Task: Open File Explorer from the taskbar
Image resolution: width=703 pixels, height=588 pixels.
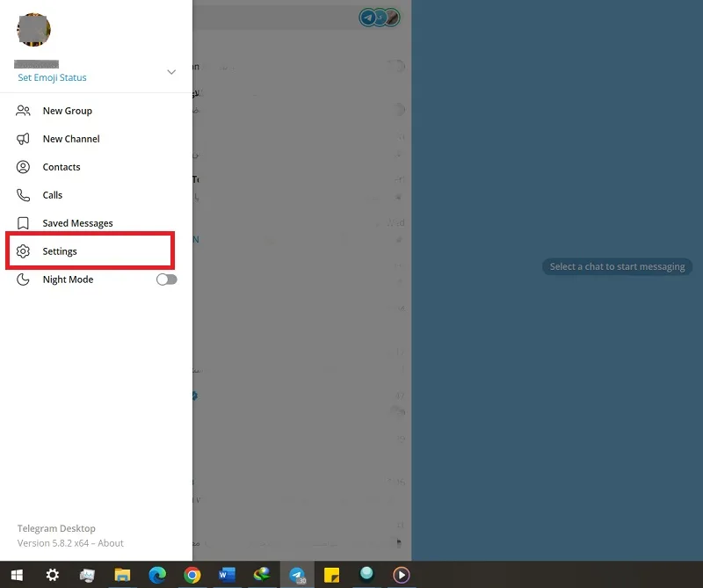Action: 122,575
